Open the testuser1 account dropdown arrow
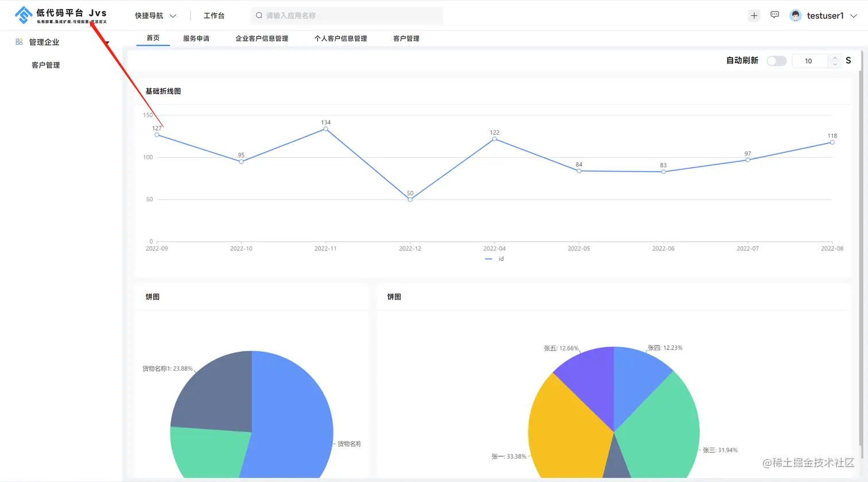Image resolution: width=868 pixels, height=482 pixels. click(x=854, y=16)
